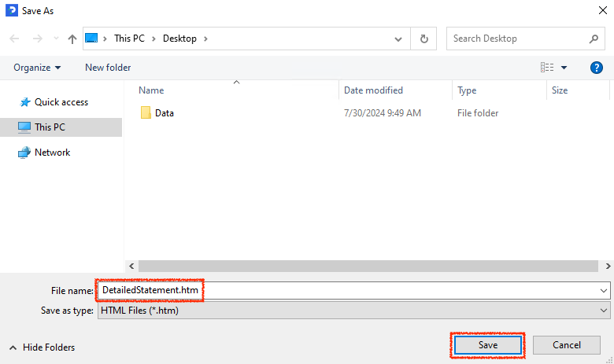This screenshot has height=364, width=614.
Task: Click New folder in the toolbar
Action: pyautogui.click(x=108, y=68)
